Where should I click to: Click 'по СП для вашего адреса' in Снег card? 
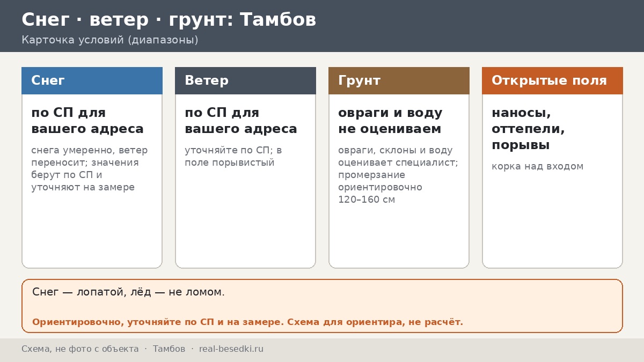(87, 121)
